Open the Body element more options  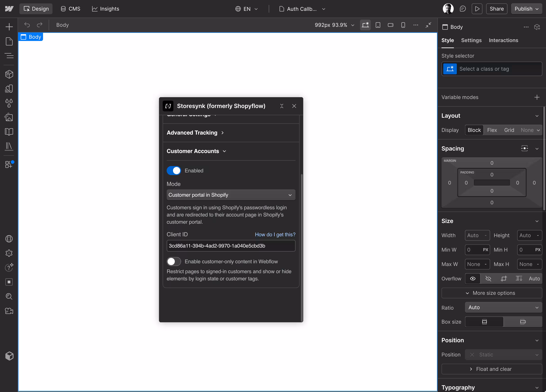(x=526, y=27)
